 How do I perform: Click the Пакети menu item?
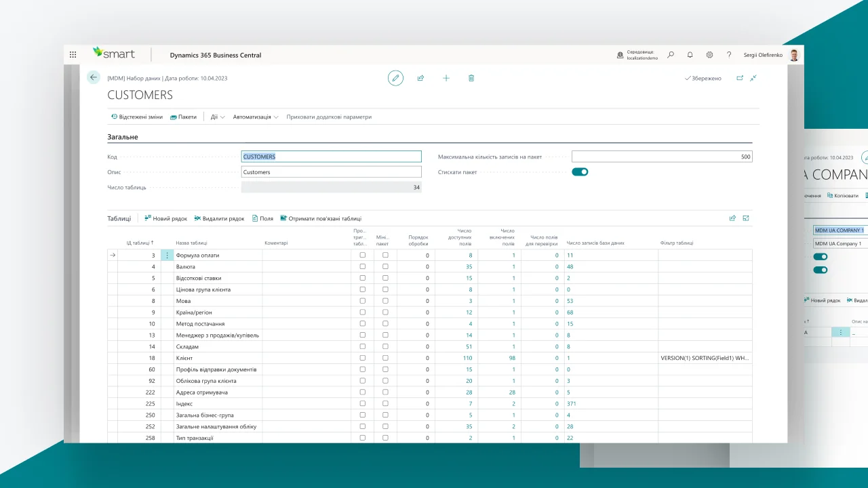(x=183, y=117)
